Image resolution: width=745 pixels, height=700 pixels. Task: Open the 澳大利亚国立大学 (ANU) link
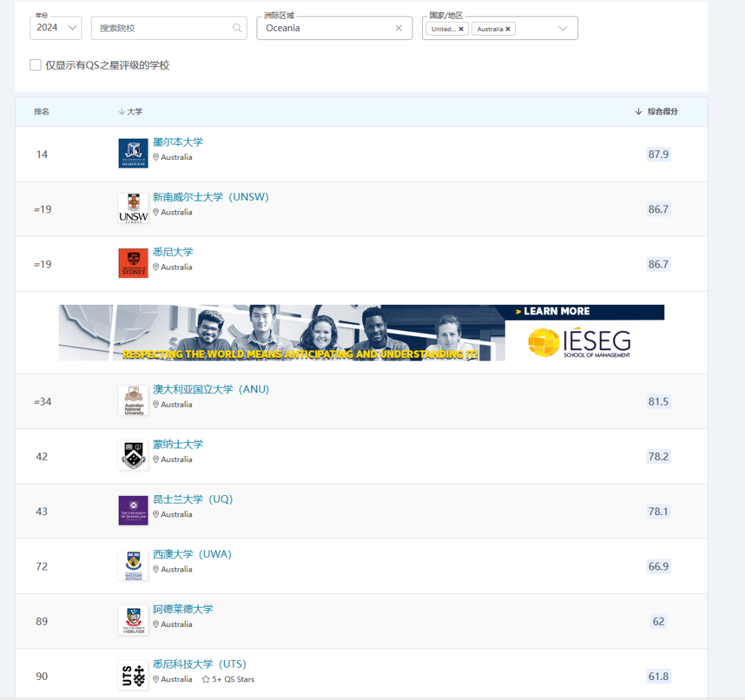click(x=211, y=390)
